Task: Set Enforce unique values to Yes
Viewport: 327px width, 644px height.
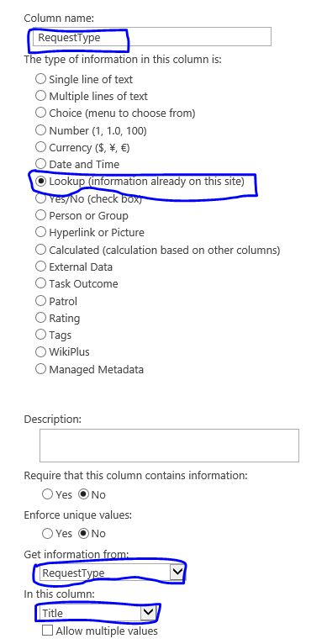Action: pyautogui.click(x=47, y=533)
